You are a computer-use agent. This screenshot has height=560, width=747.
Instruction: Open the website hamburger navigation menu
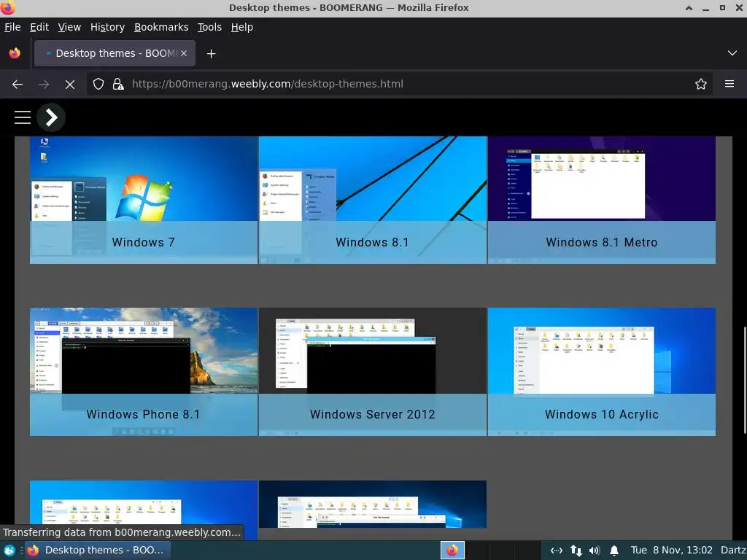(x=23, y=117)
